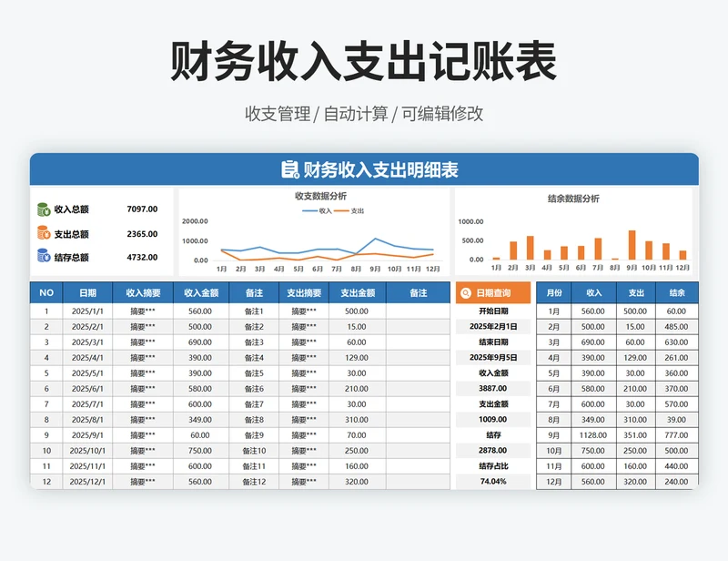Select the query expense value 1009.00

493,420
